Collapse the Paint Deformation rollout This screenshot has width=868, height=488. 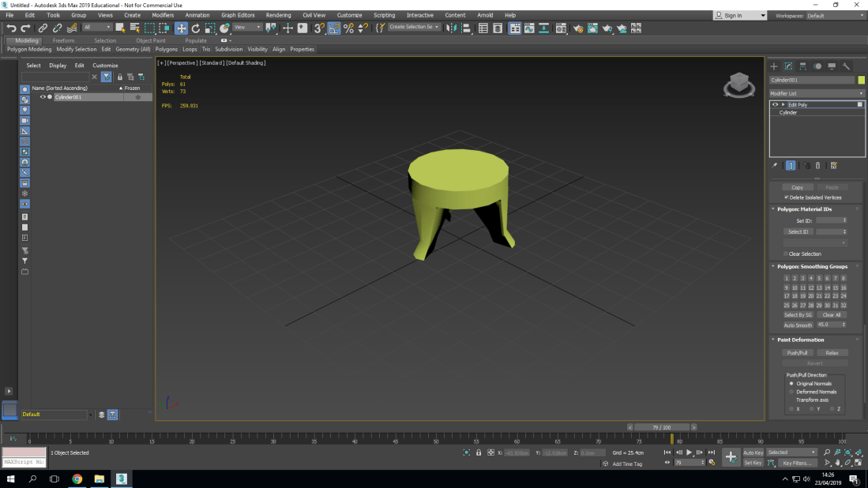801,340
